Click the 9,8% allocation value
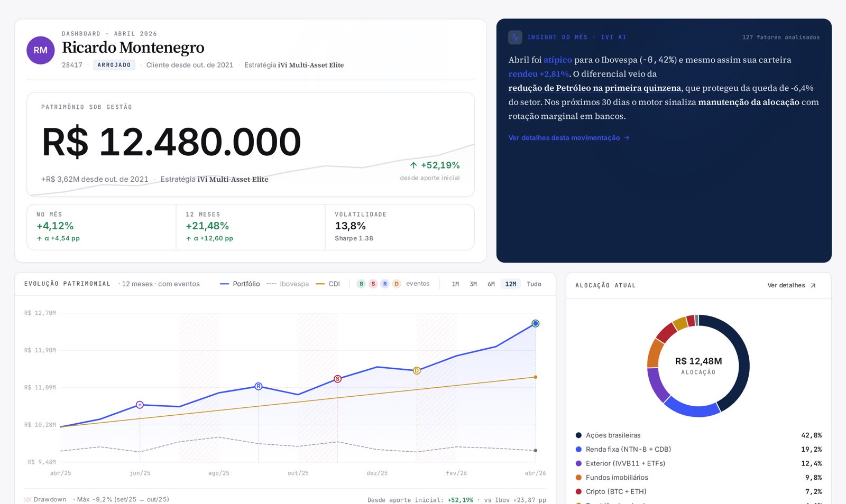 pyautogui.click(x=813, y=478)
